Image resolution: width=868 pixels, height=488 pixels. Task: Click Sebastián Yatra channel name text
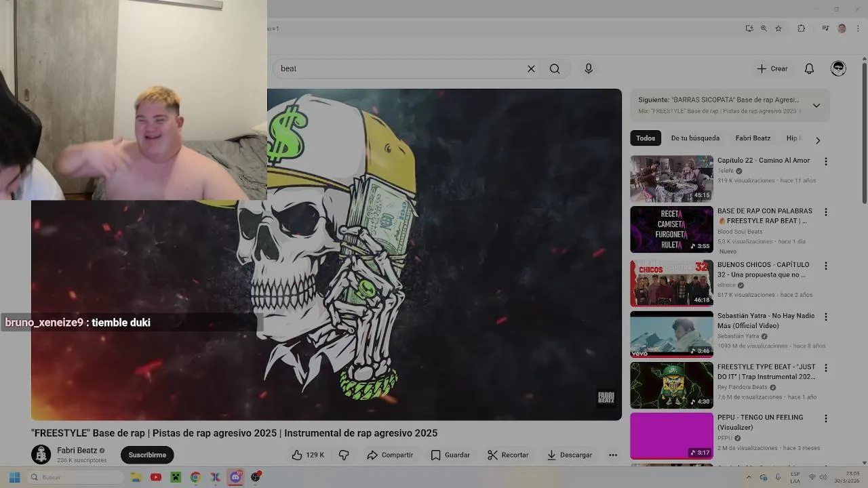[x=738, y=336]
